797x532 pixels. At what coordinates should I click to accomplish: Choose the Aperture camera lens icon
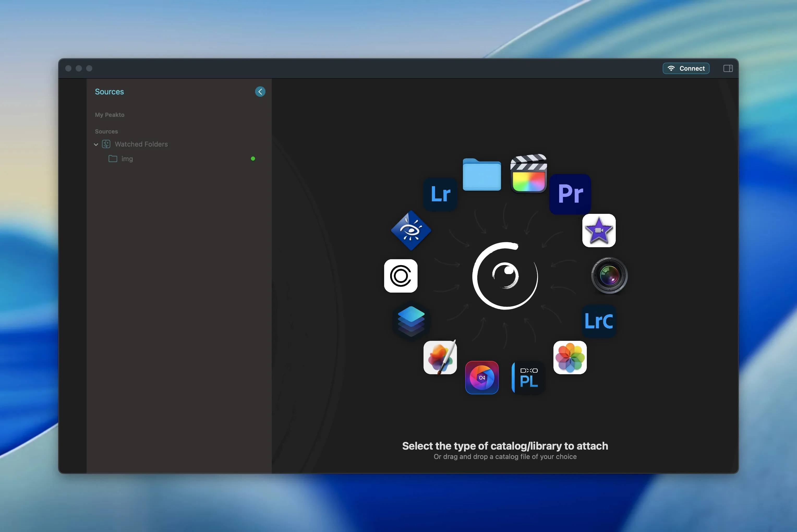609,275
